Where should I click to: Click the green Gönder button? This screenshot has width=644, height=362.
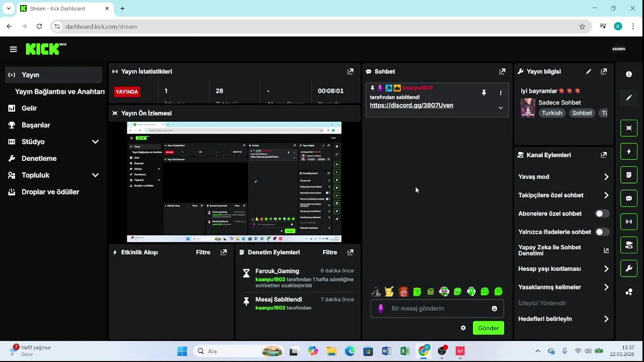click(489, 328)
